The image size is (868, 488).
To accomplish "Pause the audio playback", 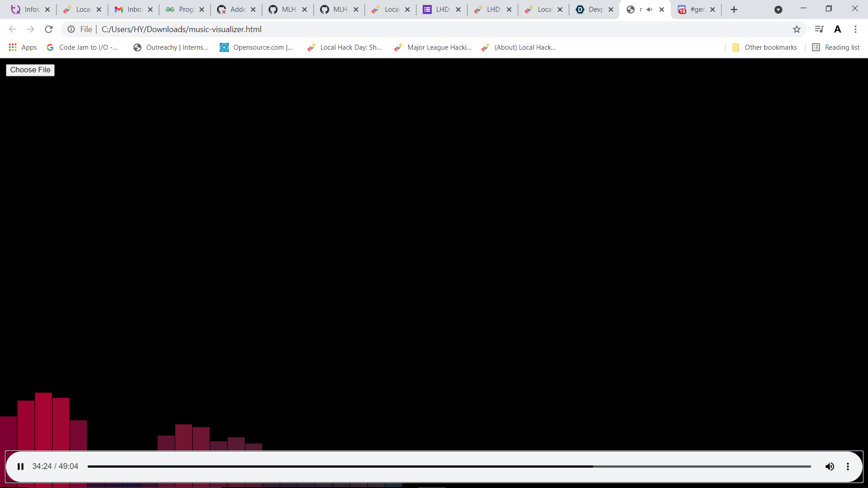I will pos(20,466).
